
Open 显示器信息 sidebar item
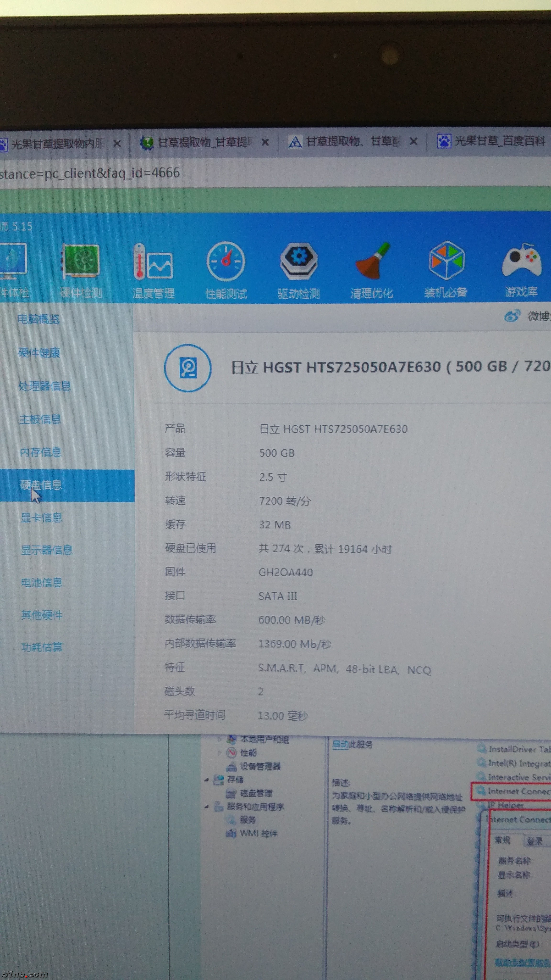point(47,550)
